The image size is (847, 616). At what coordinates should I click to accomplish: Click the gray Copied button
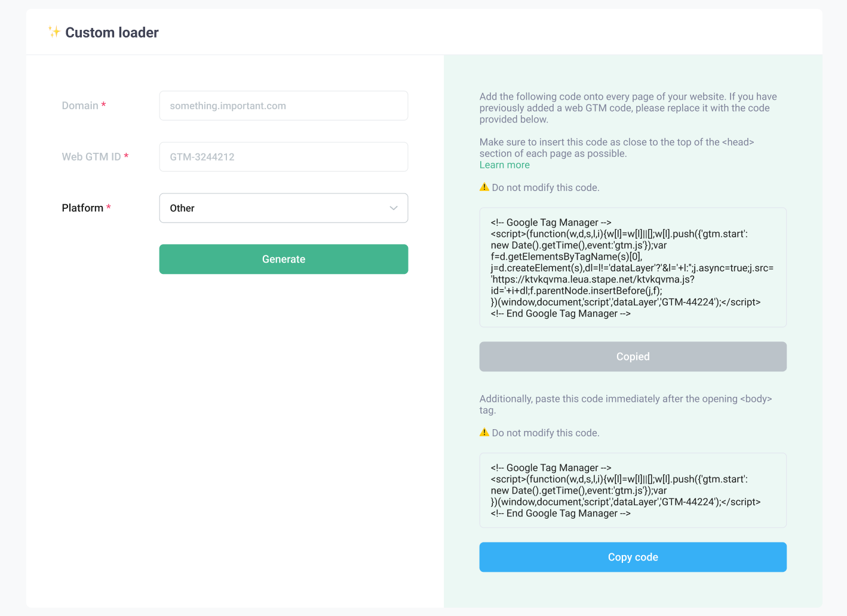click(x=633, y=356)
